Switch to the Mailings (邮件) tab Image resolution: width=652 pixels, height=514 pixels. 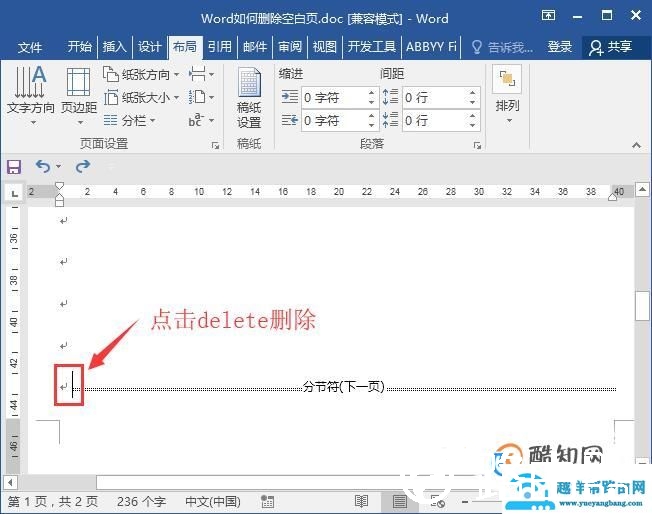click(x=254, y=47)
